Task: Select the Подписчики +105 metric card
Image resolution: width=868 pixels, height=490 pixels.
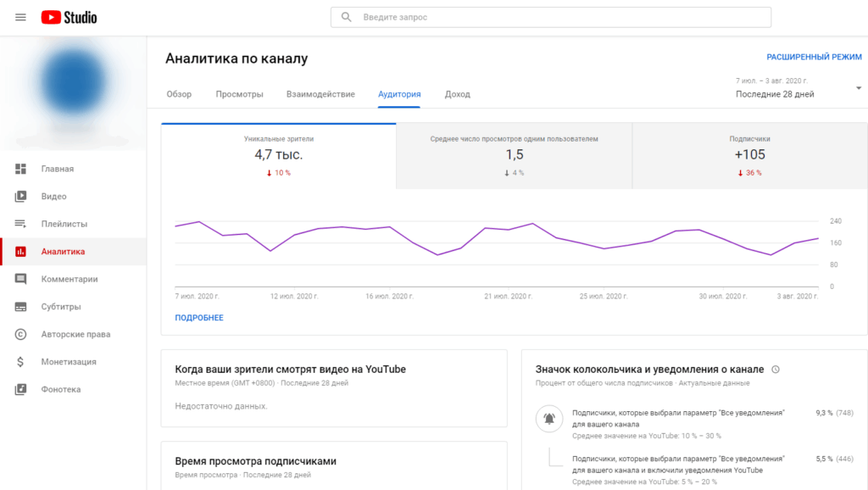Action: point(749,156)
